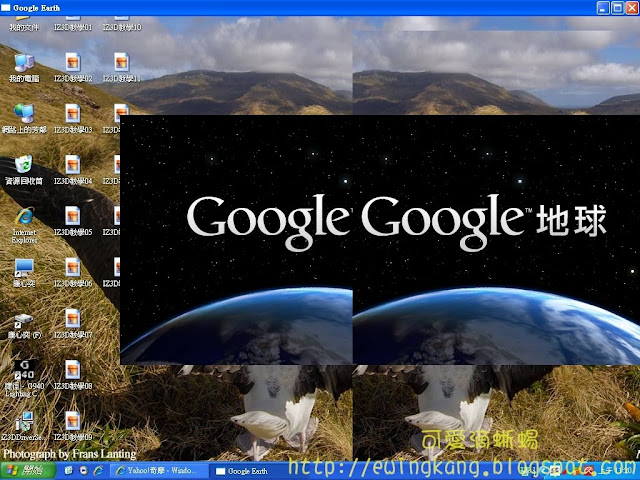Select the blue monitor shortcut below Internet Explorer
The image size is (640, 480).
coord(24,273)
